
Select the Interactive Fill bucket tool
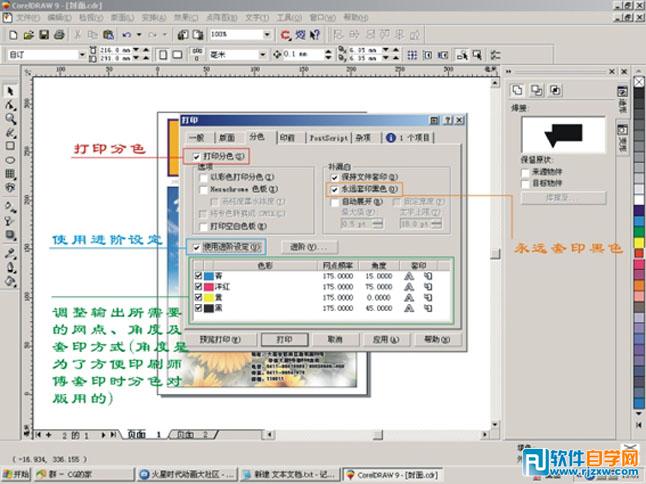10,282
